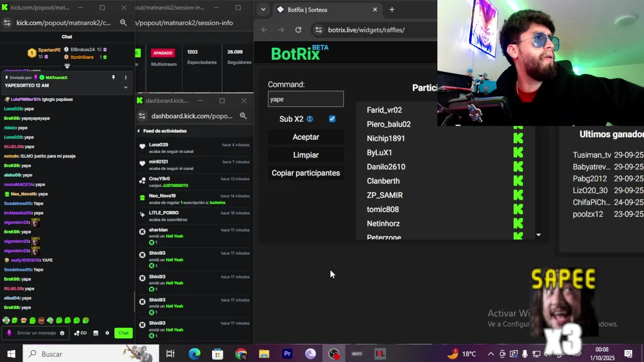Select participant Netinhorz
Viewport: 644px width, 362px height.
tap(383, 223)
